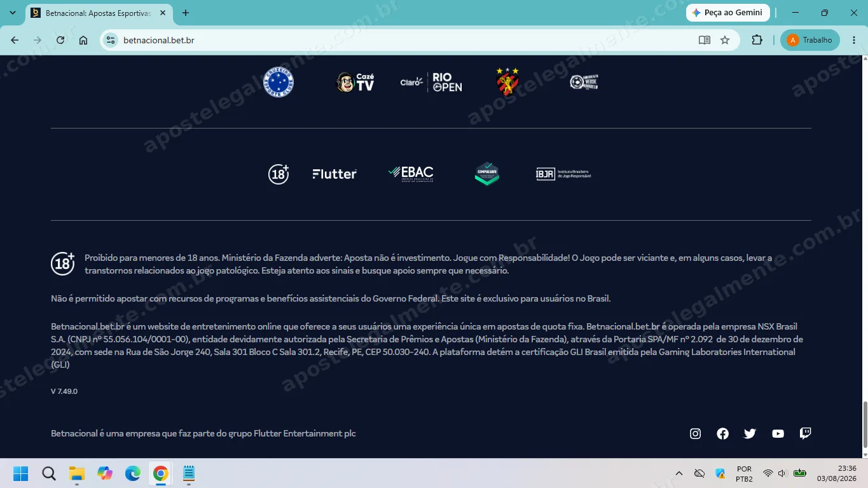Viewport: 868px width, 488px height.
Task: View site information icon
Action: (111, 40)
